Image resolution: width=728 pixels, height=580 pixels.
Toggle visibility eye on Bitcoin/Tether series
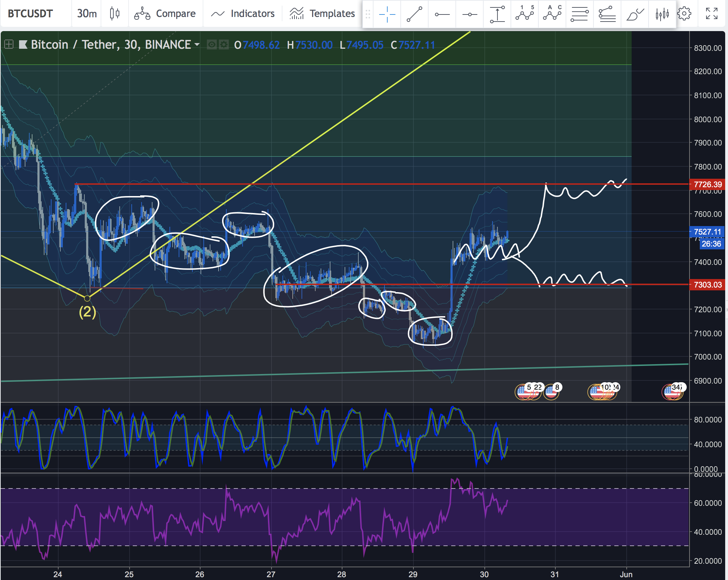pyautogui.click(x=212, y=45)
